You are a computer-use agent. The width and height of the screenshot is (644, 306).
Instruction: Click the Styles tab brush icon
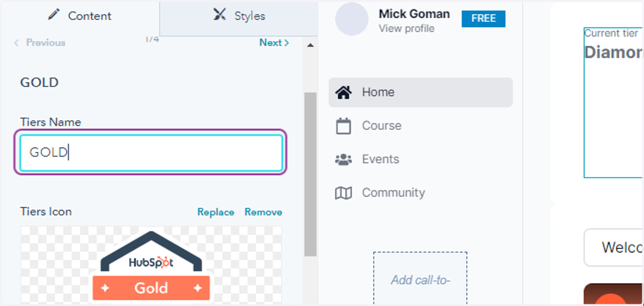219,15
